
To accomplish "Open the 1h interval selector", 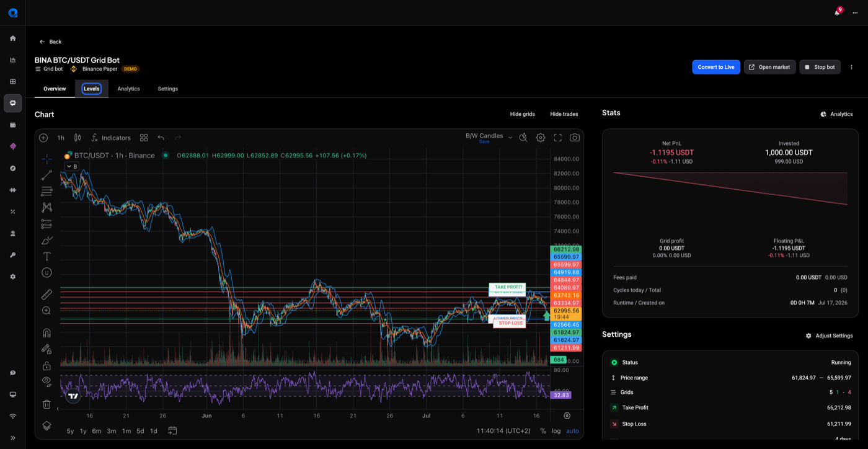I will click(61, 138).
